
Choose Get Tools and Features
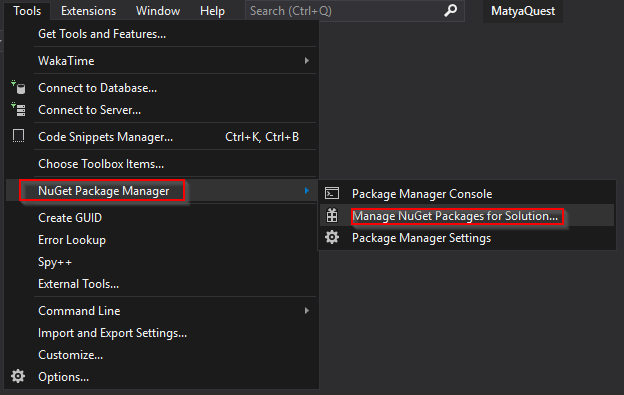[x=102, y=34]
